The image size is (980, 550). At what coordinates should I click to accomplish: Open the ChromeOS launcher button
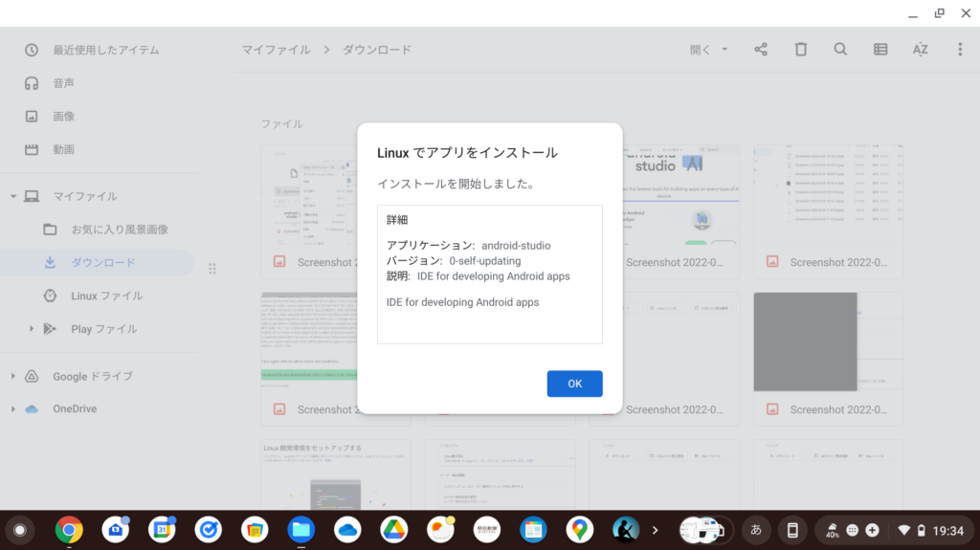pos(20,530)
